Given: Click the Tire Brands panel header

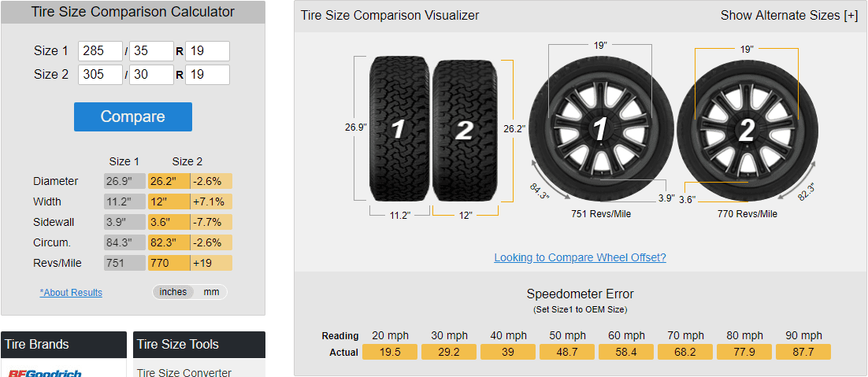Looking at the screenshot, I should pyautogui.click(x=64, y=345).
